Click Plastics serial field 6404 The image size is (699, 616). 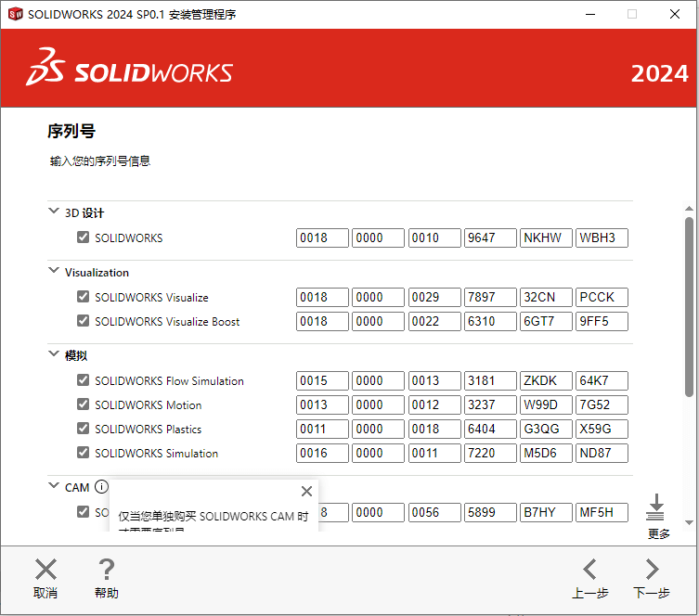click(x=490, y=429)
